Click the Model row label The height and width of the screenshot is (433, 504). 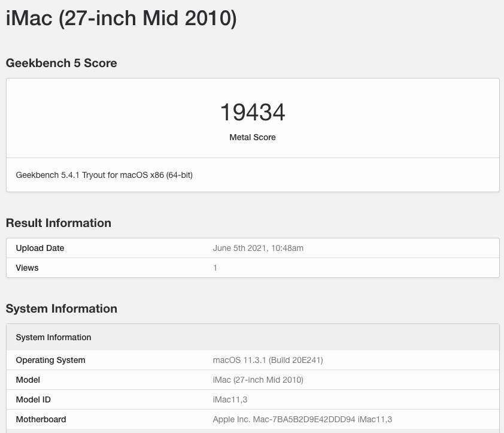28,380
